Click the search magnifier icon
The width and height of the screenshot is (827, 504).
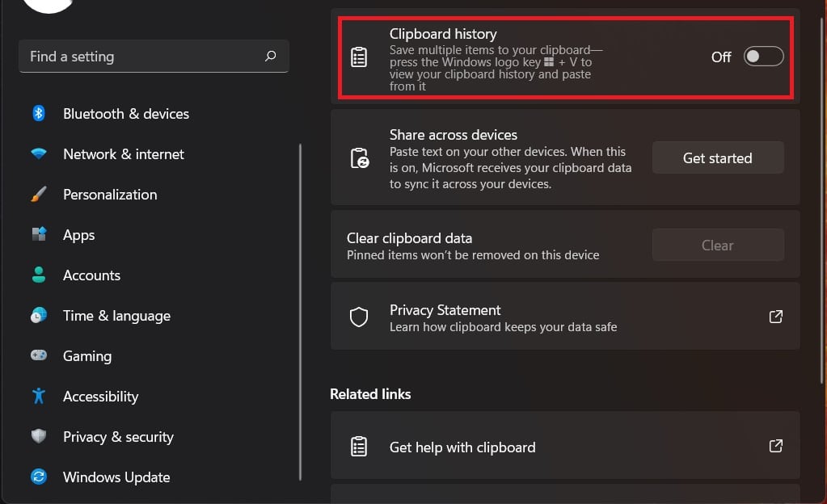271,56
